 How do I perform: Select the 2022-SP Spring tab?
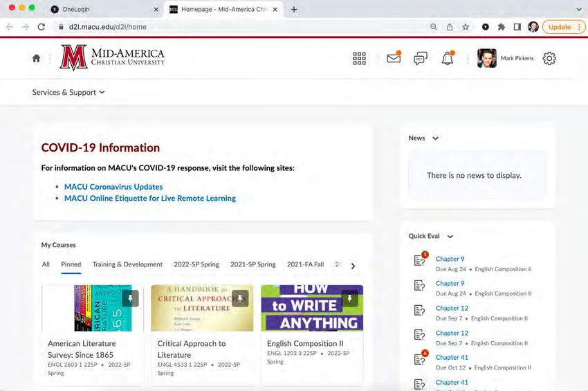(196, 264)
